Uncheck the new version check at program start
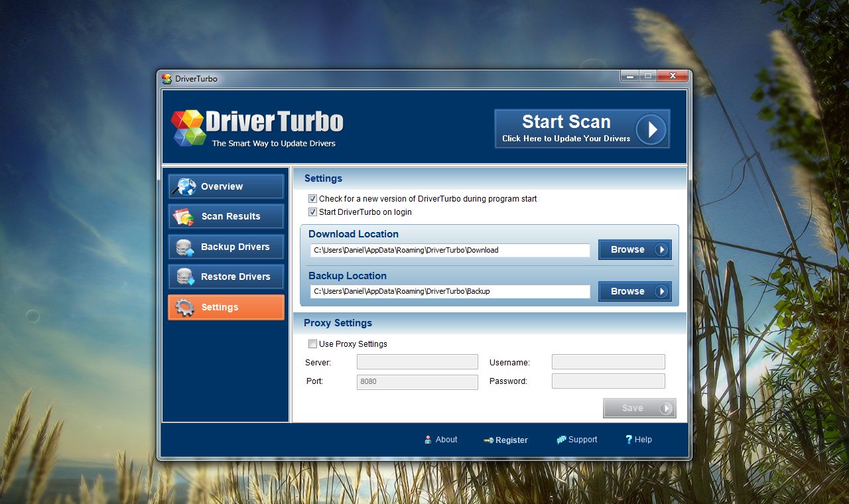This screenshot has width=849, height=504. [313, 199]
